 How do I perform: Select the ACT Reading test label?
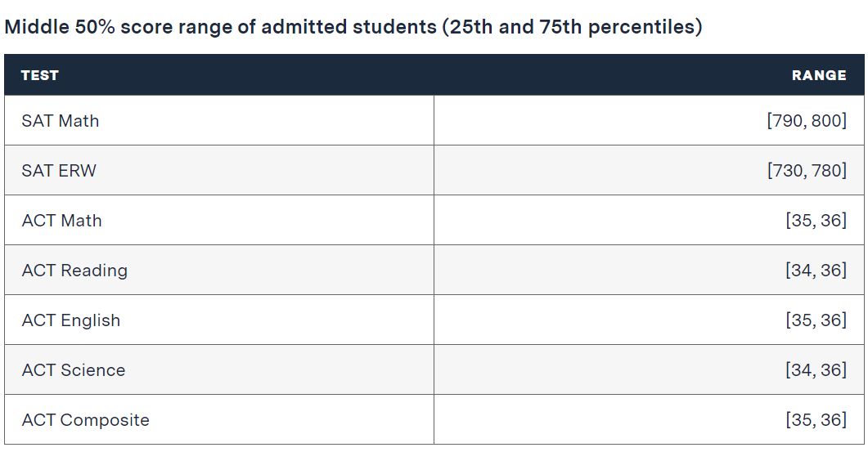click(x=74, y=271)
